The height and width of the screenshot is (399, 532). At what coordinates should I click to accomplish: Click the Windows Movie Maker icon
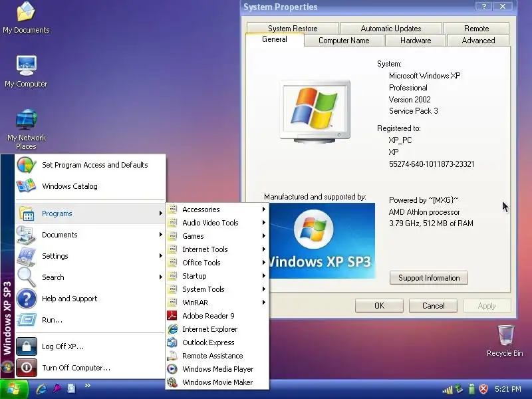(172, 382)
